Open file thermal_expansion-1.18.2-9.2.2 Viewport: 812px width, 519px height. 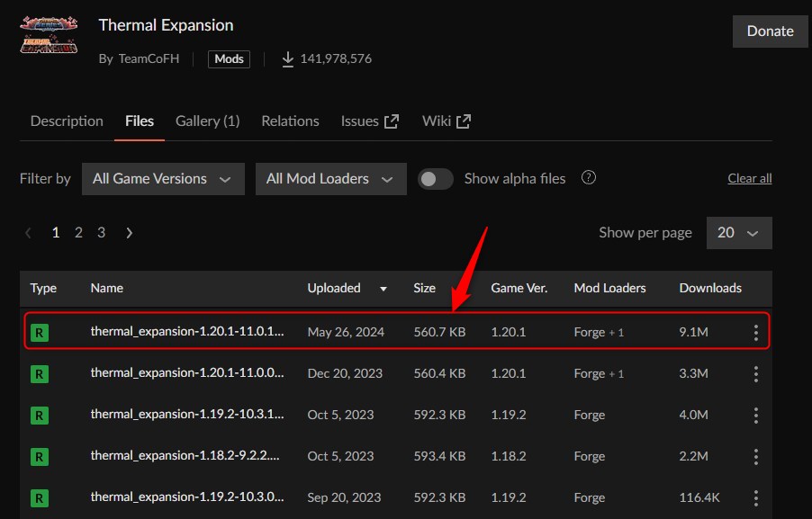pos(185,455)
